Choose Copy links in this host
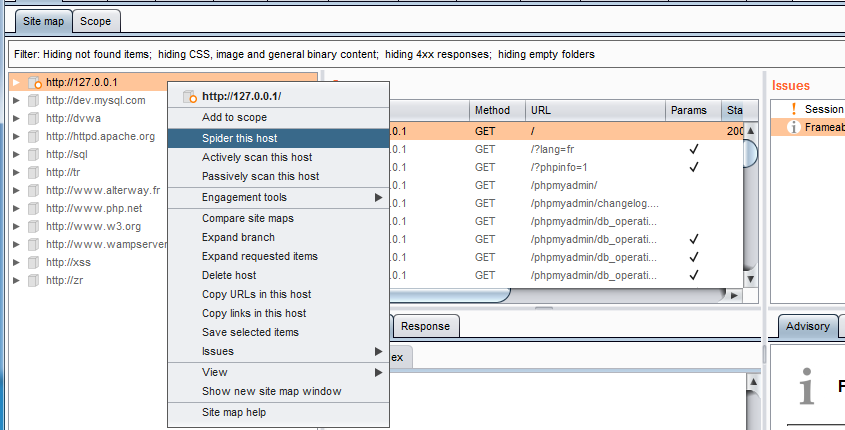This screenshot has height=430, width=845. (279, 313)
